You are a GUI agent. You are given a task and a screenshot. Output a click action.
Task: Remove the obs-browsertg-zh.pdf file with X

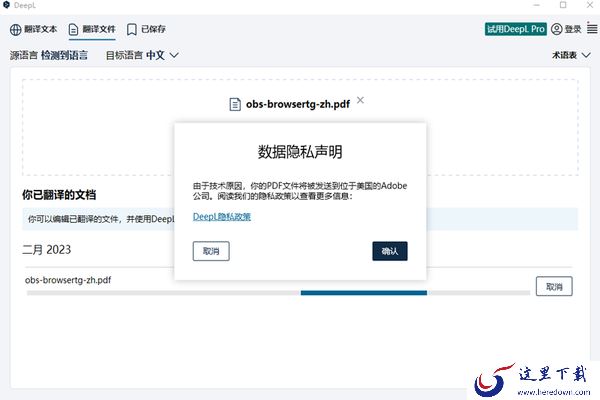pos(360,100)
